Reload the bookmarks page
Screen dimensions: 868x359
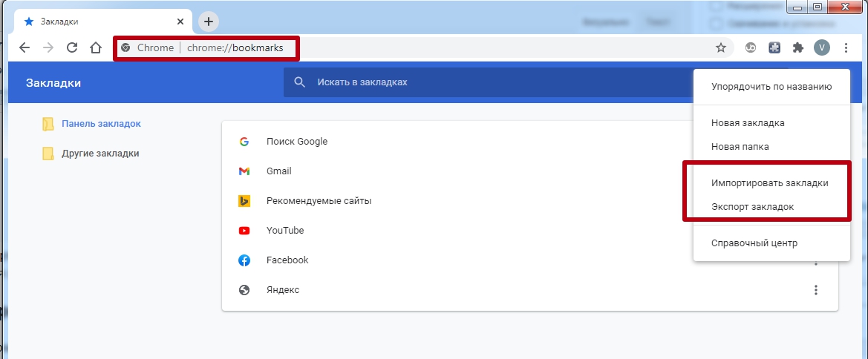click(72, 48)
